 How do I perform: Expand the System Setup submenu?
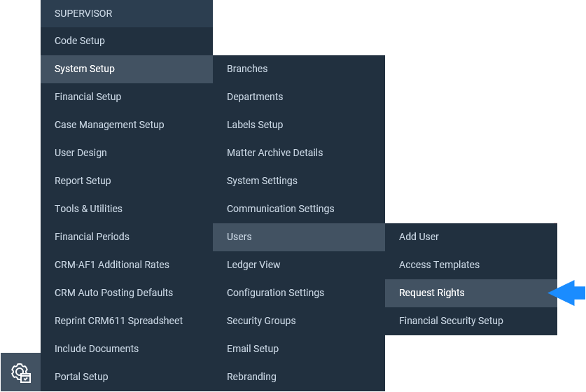(127, 69)
